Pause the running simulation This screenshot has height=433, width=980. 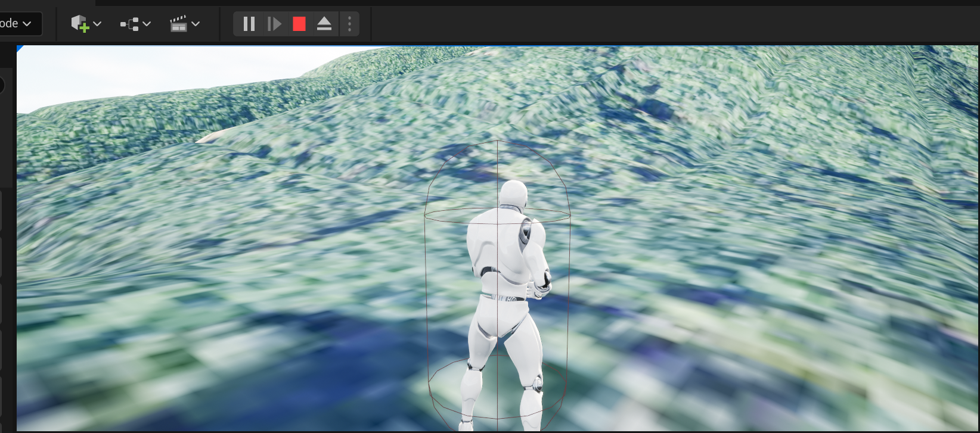coord(249,24)
